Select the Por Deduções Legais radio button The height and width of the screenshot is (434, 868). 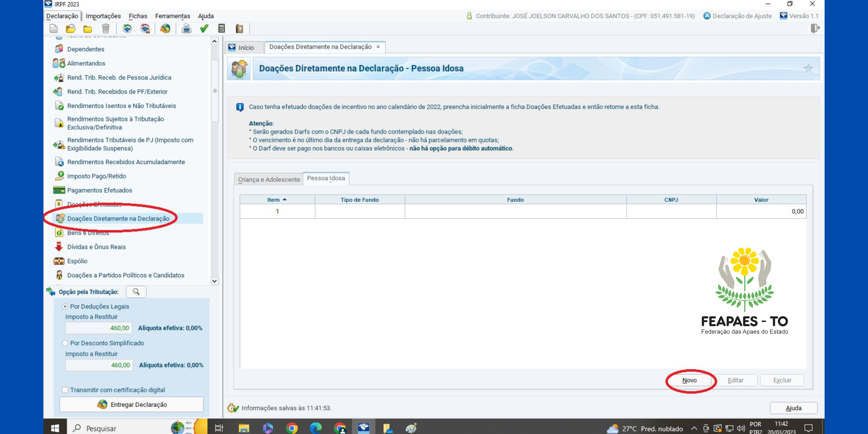click(65, 307)
